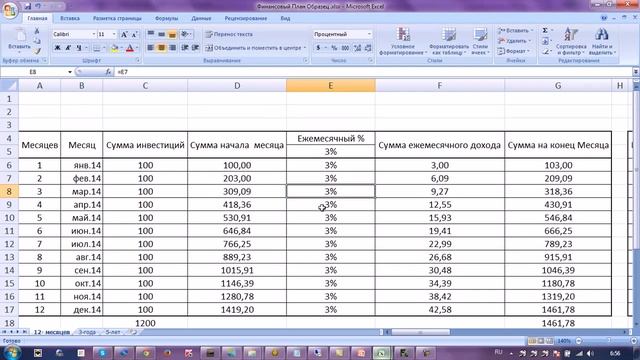Open the Процентный number format dropdown
This screenshot has height=360, width=640.
click(369, 34)
